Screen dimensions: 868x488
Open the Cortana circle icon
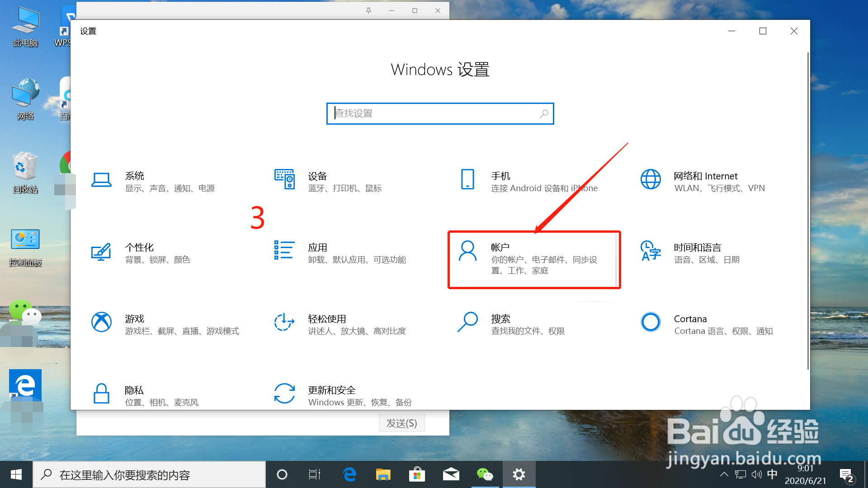click(651, 322)
